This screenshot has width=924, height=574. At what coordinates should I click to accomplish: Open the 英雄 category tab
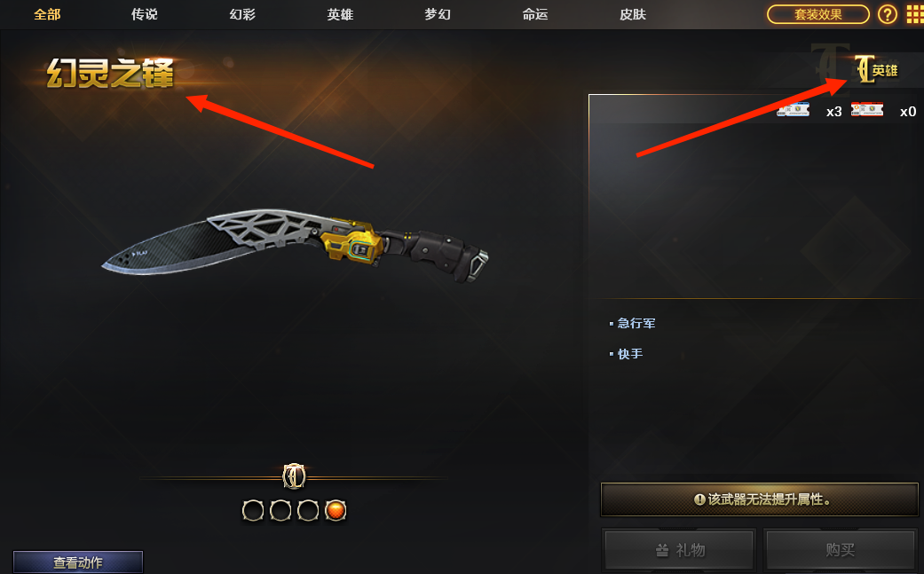tap(340, 14)
